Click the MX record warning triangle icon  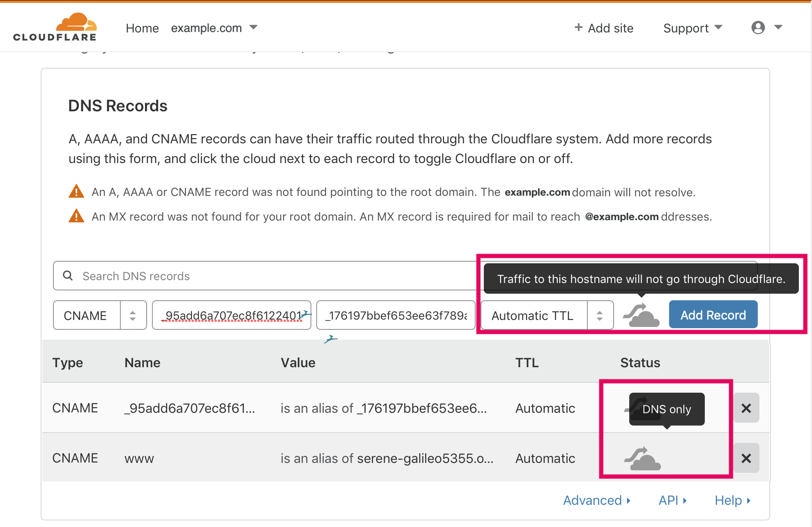pyautogui.click(x=76, y=216)
